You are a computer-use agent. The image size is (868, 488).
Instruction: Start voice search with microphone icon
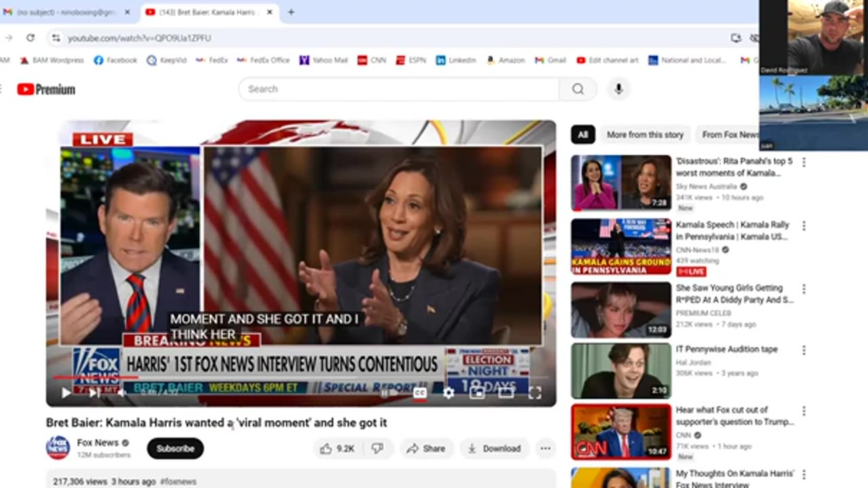[618, 89]
